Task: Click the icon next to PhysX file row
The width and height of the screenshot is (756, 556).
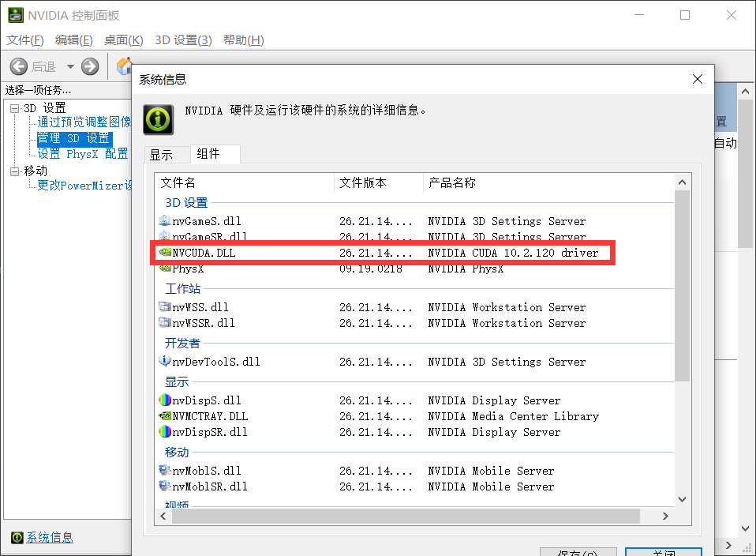Action: (x=165, y=269)
